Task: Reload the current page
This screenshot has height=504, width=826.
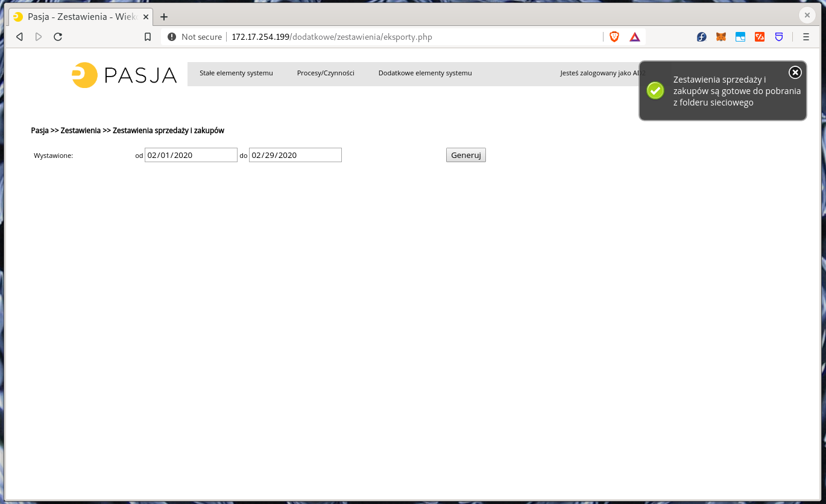Action: coord(58,37)
